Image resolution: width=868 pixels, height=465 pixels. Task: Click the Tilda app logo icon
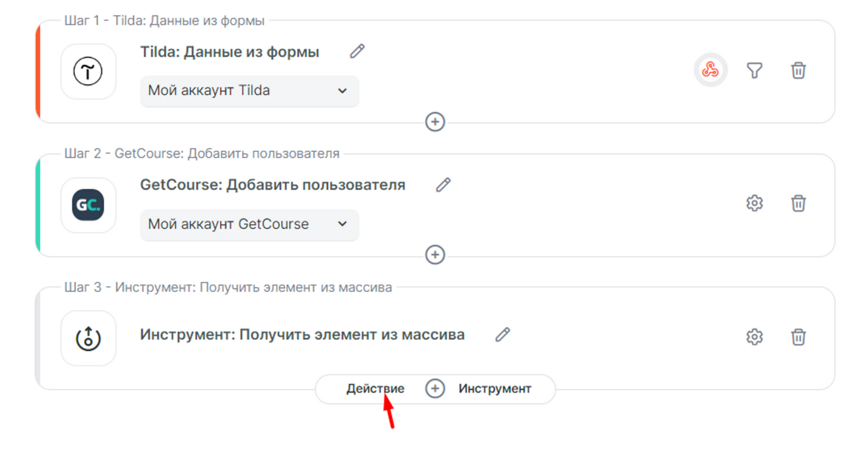88,72
